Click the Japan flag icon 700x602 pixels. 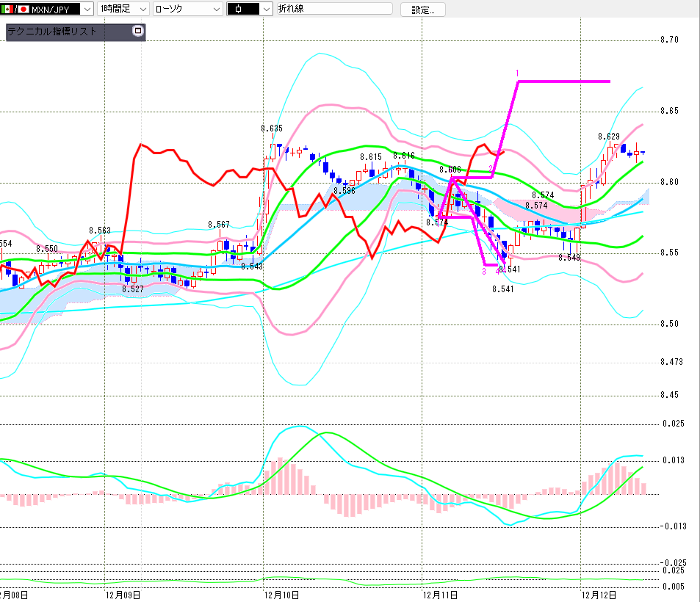(x=22, y=10)
